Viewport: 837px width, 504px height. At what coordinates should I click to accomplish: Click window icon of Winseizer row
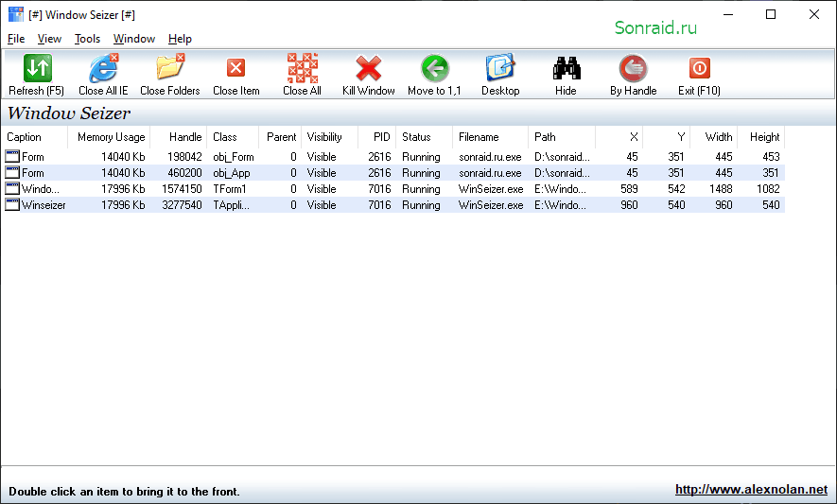(12, 204)
